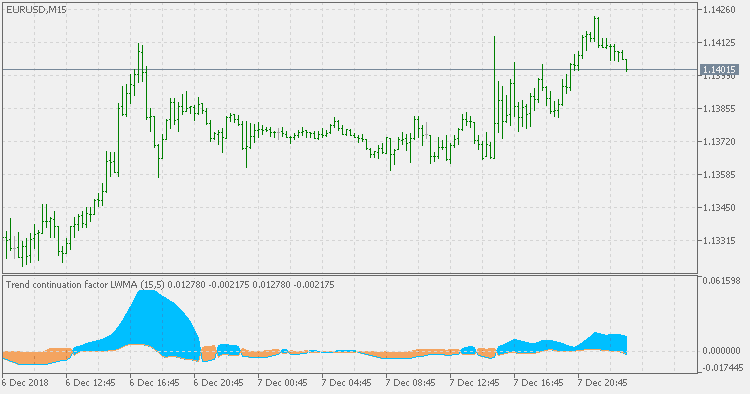The width and height of the screenshot is (750, 394).
Task: Click the 1.13585 price axis label
Action: (719, 175)
